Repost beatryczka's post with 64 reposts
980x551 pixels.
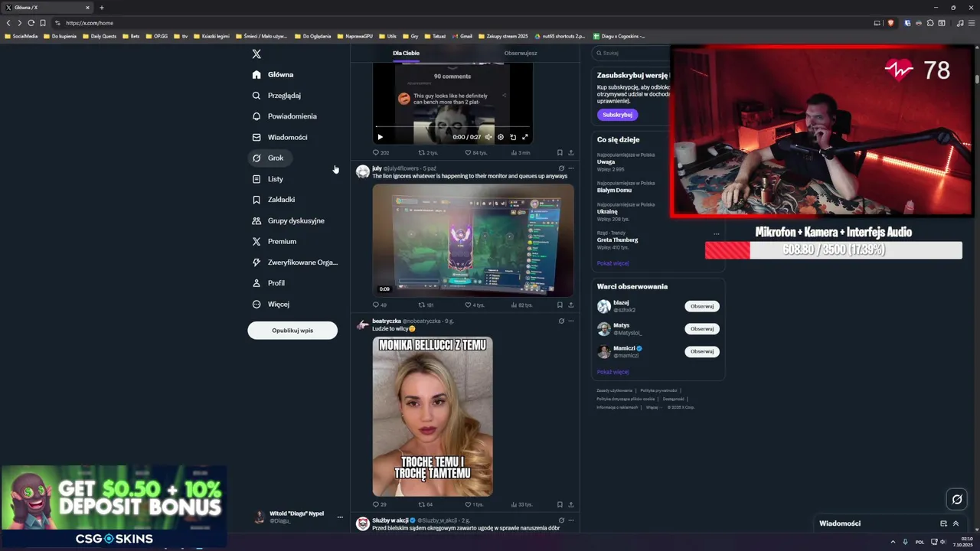tap(426, 504)
